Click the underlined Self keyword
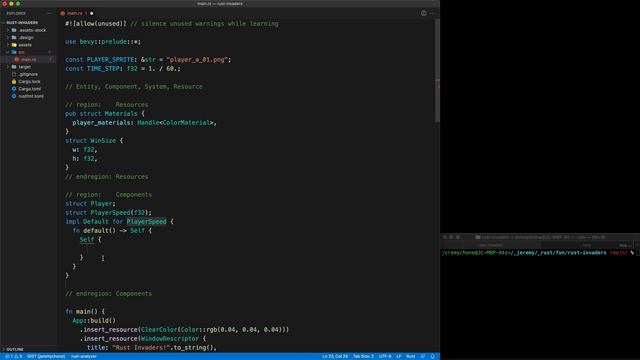This screenshot has height=360, width=640. tap(87, 240)
